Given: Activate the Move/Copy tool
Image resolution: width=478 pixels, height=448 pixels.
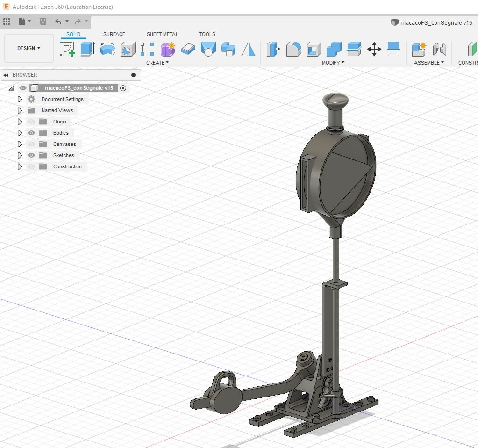Looking at the screenshot, I should point(374,49).
